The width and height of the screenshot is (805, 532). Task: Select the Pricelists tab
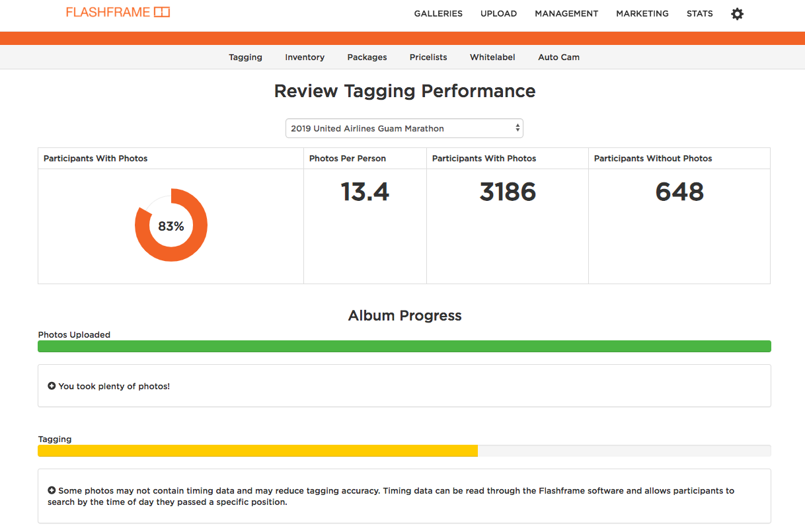[x=428, y=57]
